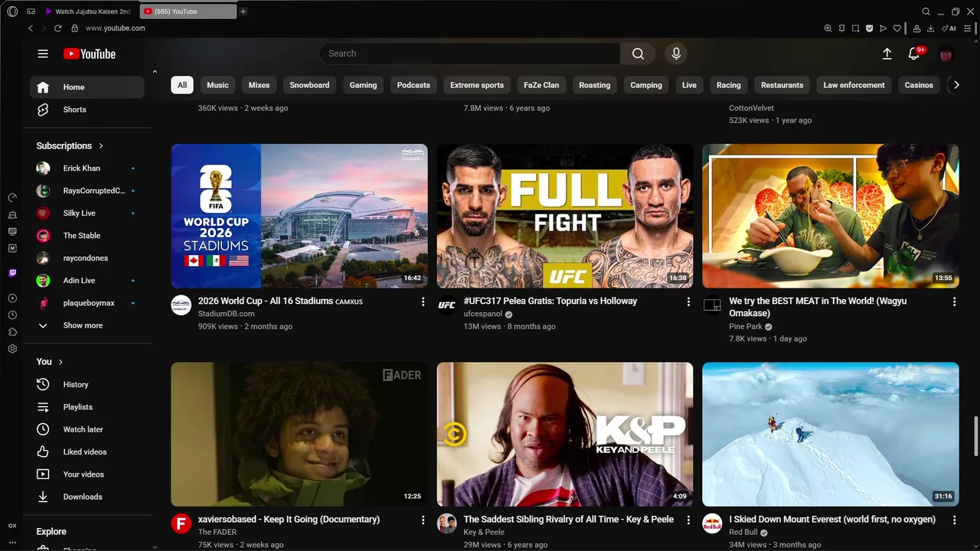980x551 pixels.
Task: Open the YouTube guide hamburger menu
Action: (43, 54)
